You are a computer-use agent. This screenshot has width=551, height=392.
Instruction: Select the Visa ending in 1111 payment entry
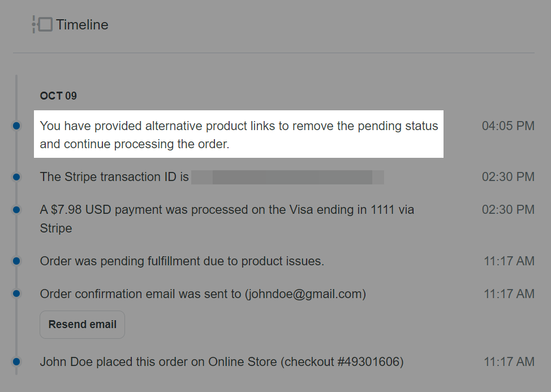click(x=227, y=219)
